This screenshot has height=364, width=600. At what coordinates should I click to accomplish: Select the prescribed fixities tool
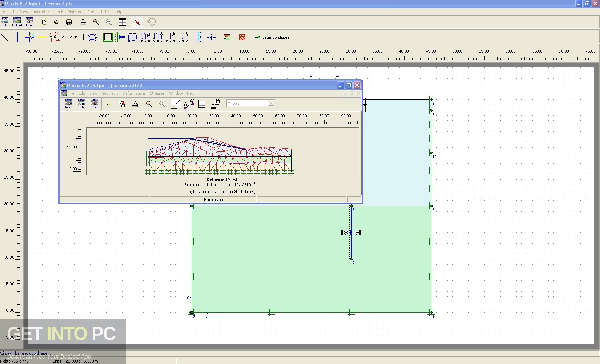coord(120,37)
